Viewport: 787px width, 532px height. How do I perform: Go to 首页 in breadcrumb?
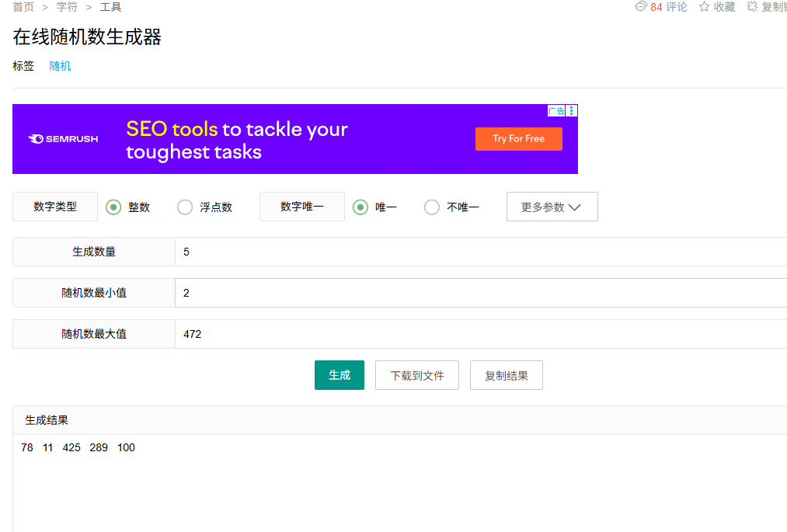(x=23, y=7)
